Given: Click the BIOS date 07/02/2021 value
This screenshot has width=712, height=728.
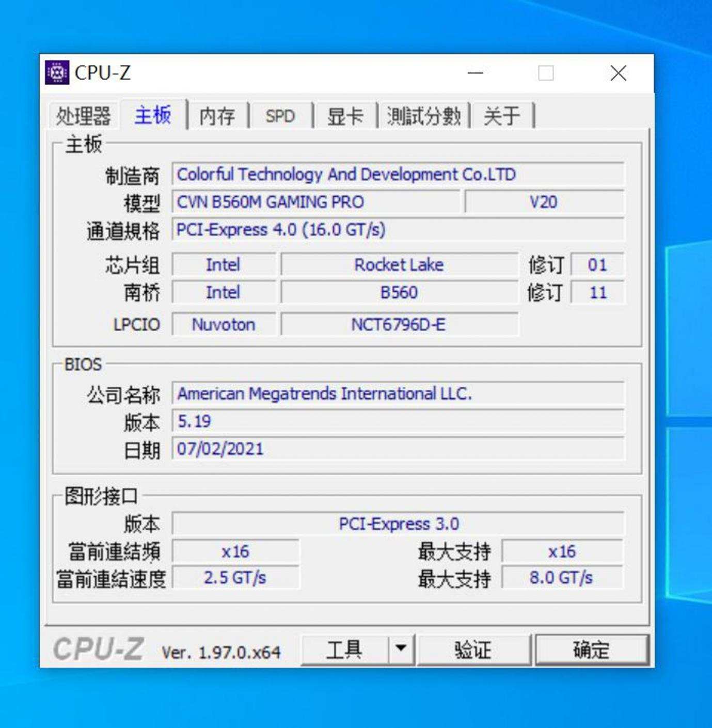Looking at the screenshot, I should pos(398,449).
